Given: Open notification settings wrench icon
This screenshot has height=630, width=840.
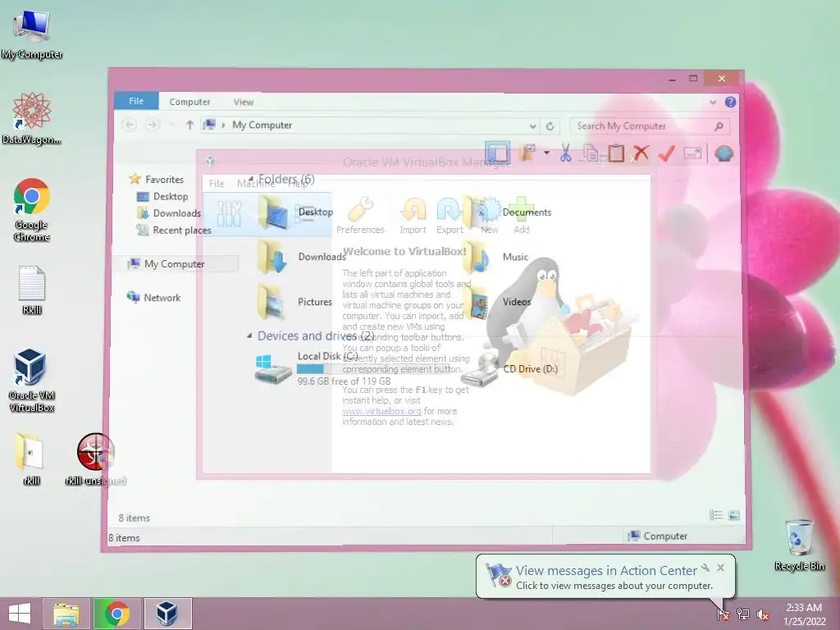Looking at the screenshot, I should pyautogui.click(x=705, y=568).
